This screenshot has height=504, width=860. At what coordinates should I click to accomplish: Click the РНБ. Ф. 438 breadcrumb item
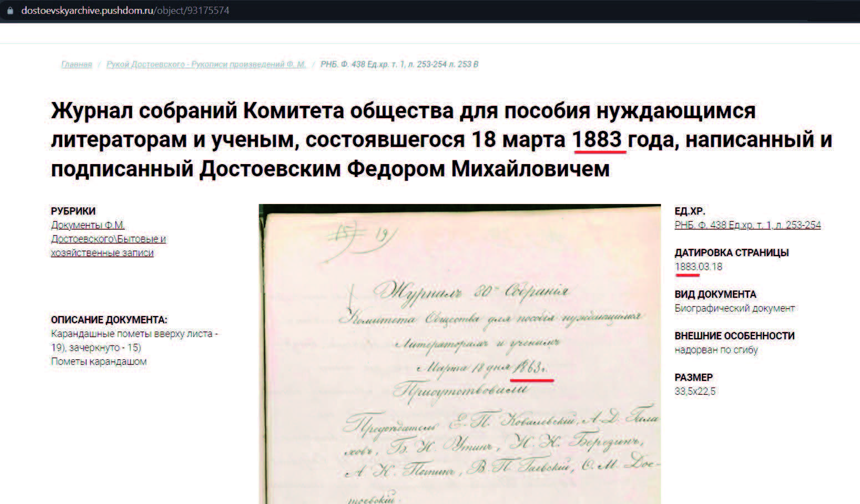coord(399,64)
